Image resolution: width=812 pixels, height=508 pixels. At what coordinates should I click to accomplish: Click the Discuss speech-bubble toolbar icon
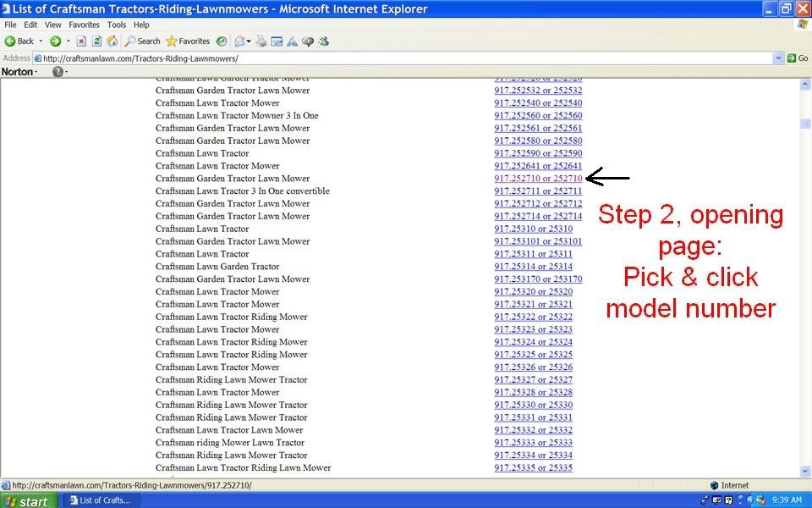[308, 41]
